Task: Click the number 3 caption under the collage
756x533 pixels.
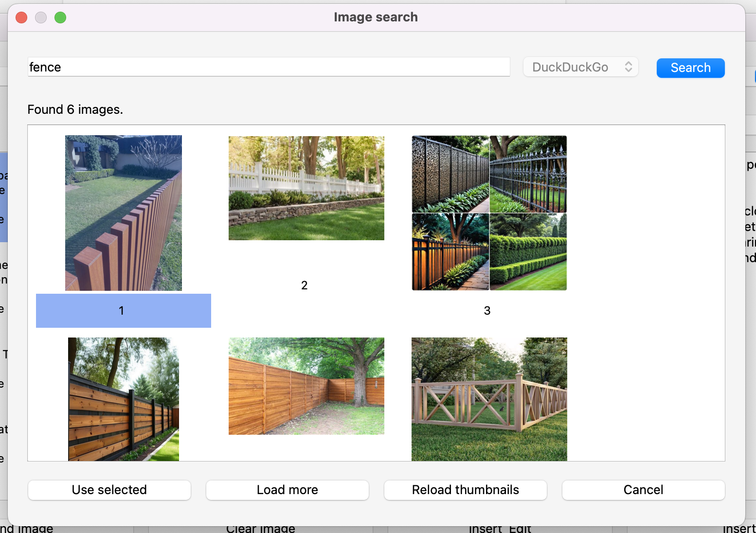Action: [487, 310]
